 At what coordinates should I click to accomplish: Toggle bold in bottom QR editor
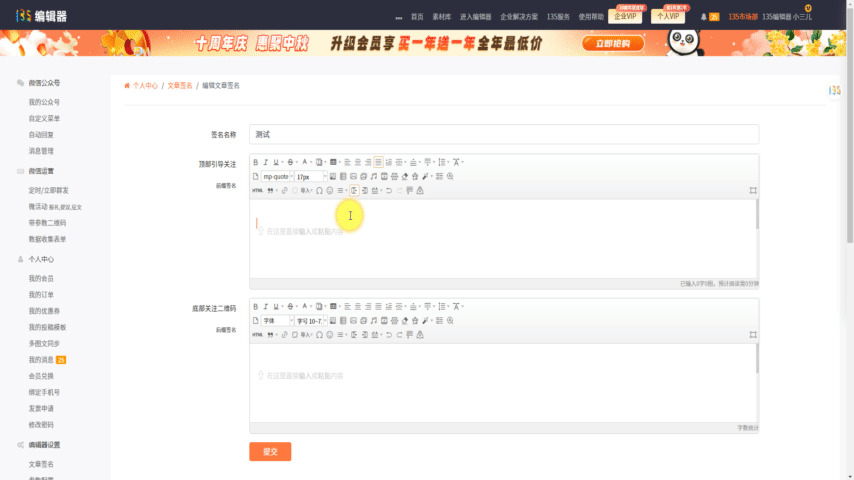[255, 307]
